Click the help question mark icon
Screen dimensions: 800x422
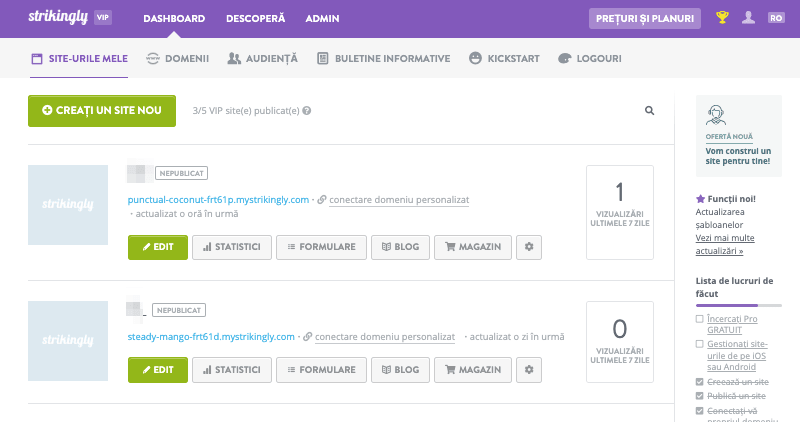[307, 111]
